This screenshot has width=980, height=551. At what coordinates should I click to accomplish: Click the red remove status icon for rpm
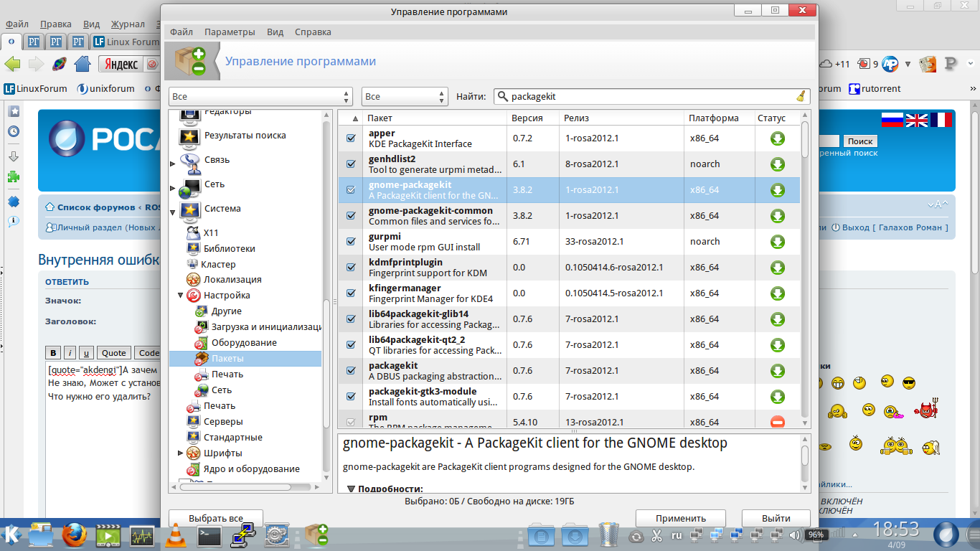[777, 422]
